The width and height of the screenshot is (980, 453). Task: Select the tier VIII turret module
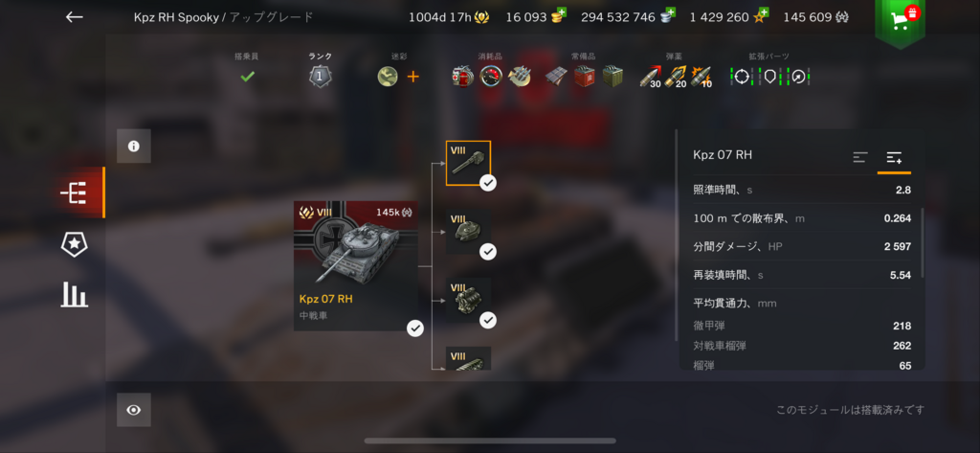(x=468, y=232)
